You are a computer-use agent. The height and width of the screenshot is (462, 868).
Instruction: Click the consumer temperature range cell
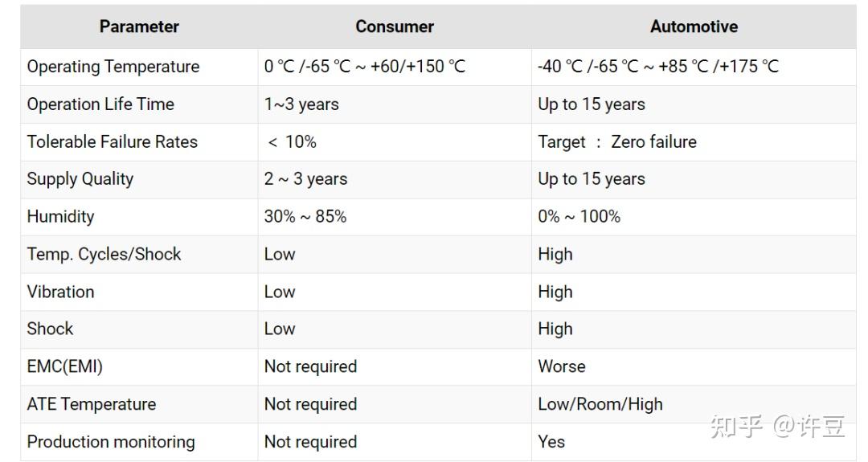coord(365,67)
